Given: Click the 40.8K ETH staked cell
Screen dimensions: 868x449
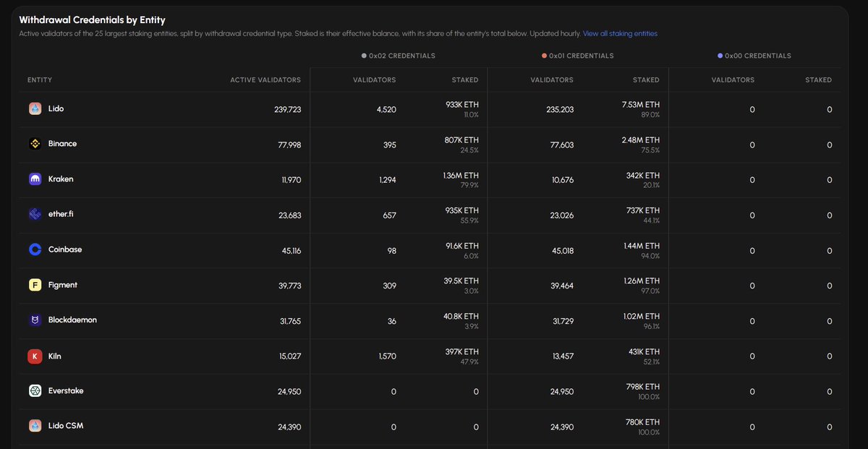Looking at the screenshot, I should click(x=461, y=316).
